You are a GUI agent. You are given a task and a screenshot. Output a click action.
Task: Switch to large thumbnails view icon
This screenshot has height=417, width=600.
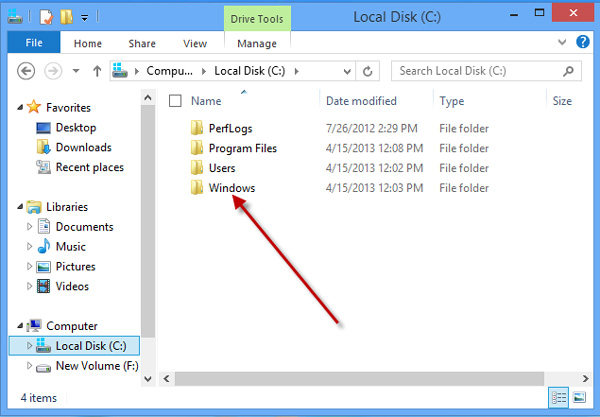(x=579, y=398)
